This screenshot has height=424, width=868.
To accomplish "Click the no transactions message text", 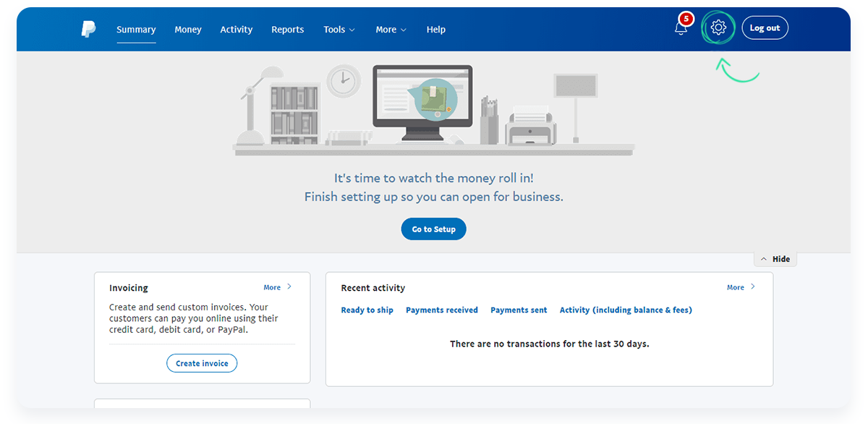I will [x=550, y=344].
